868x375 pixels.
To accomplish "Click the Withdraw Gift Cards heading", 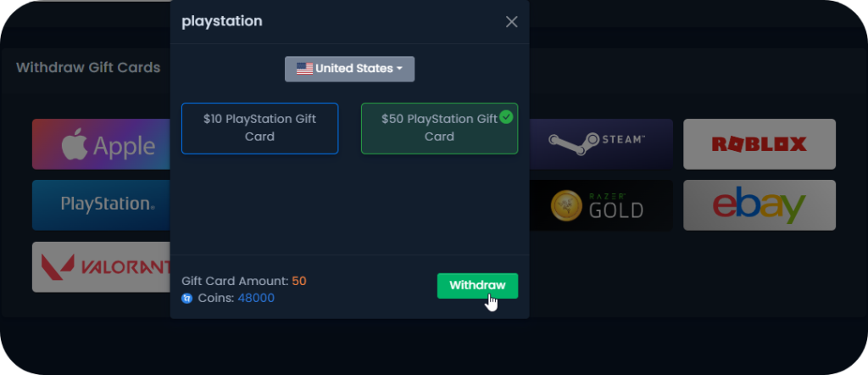I will [x=88, y=68].
